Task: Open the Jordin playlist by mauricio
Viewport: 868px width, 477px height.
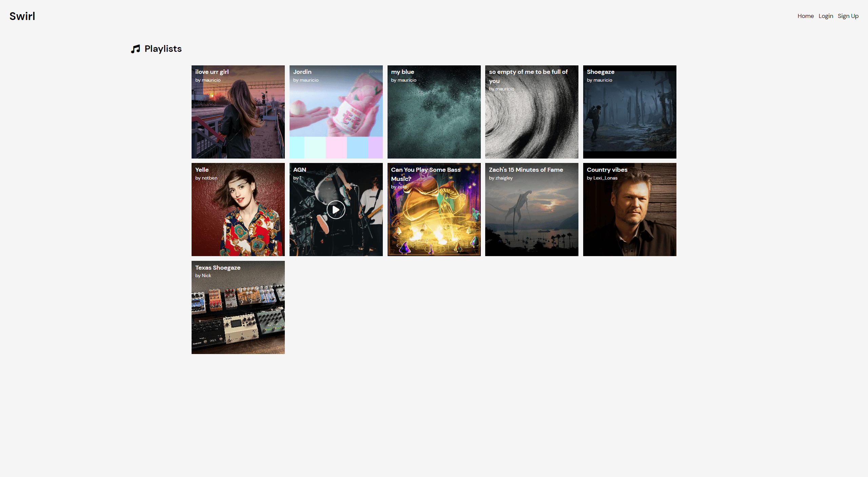Action: [x=336, y=111]
